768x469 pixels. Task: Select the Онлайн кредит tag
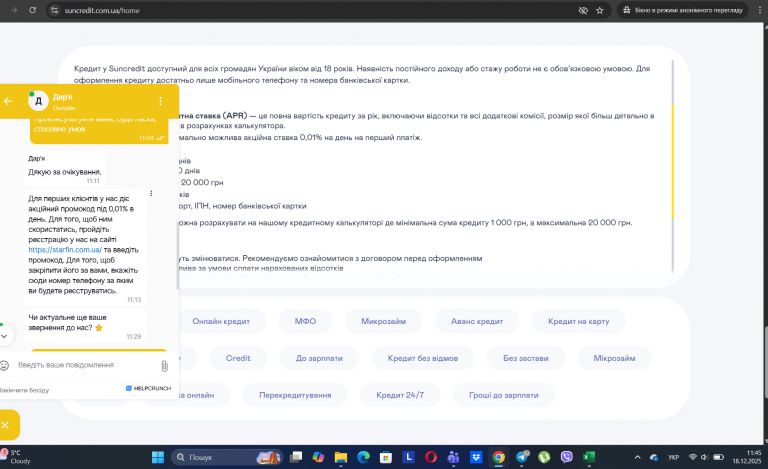[221, 321]
